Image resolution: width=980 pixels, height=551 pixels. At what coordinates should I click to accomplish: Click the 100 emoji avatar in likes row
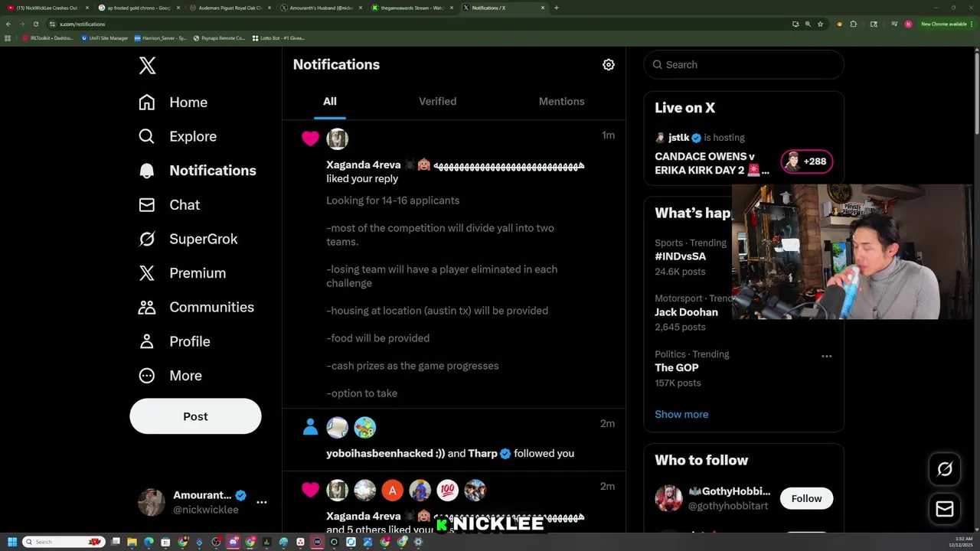[447, 490]
